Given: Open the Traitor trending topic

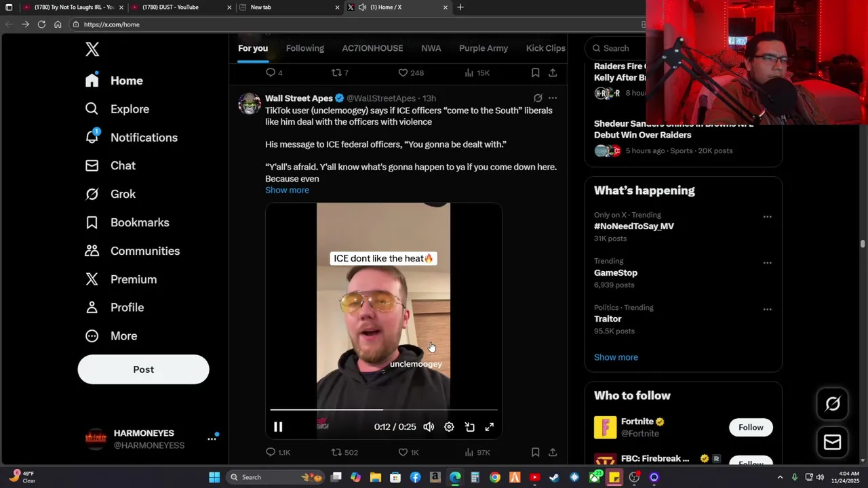Looking at the screenshot, I should click(608, 319).
